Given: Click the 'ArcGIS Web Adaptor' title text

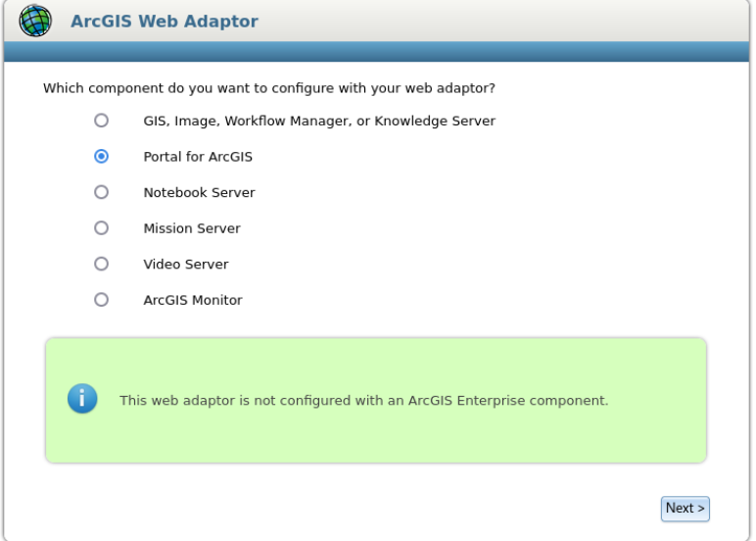Looking at the screenshot, I should coord(165,22).
